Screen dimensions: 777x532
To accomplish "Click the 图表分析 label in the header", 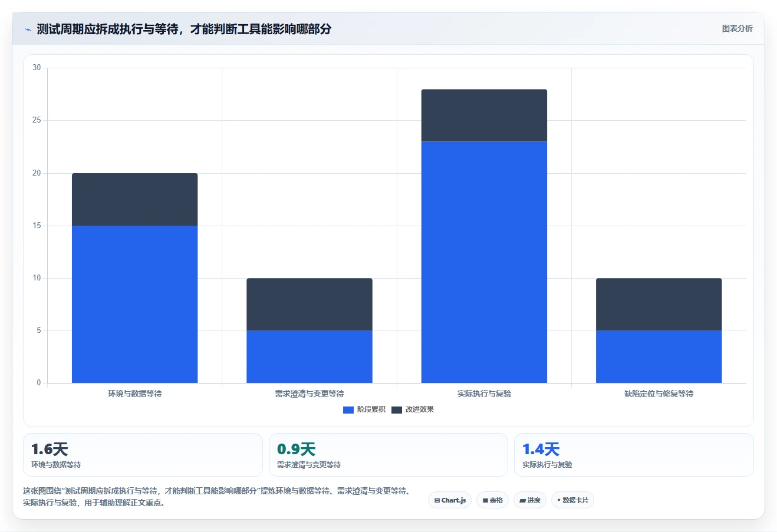I will pos(737,28).
